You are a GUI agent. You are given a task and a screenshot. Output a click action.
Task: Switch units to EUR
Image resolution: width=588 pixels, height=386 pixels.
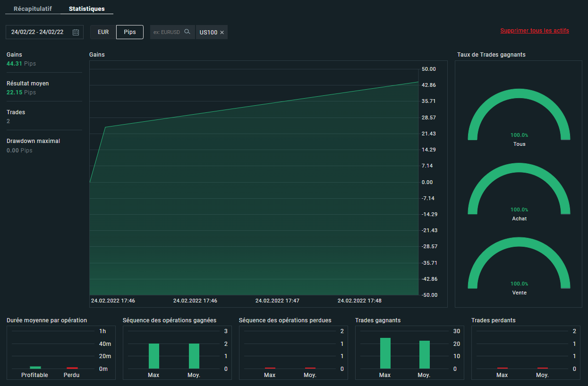point(103,32)
